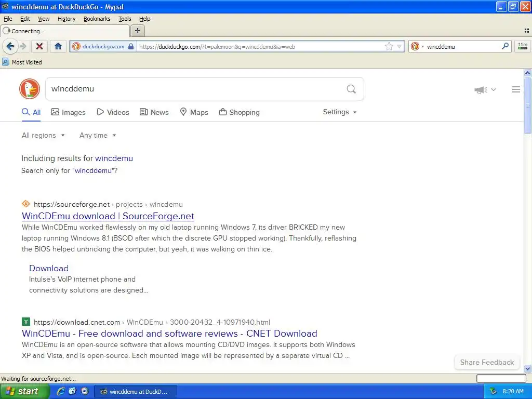532x399 pixels.
Task: Click the Forward navigation arrow
Action: (23, 46)
